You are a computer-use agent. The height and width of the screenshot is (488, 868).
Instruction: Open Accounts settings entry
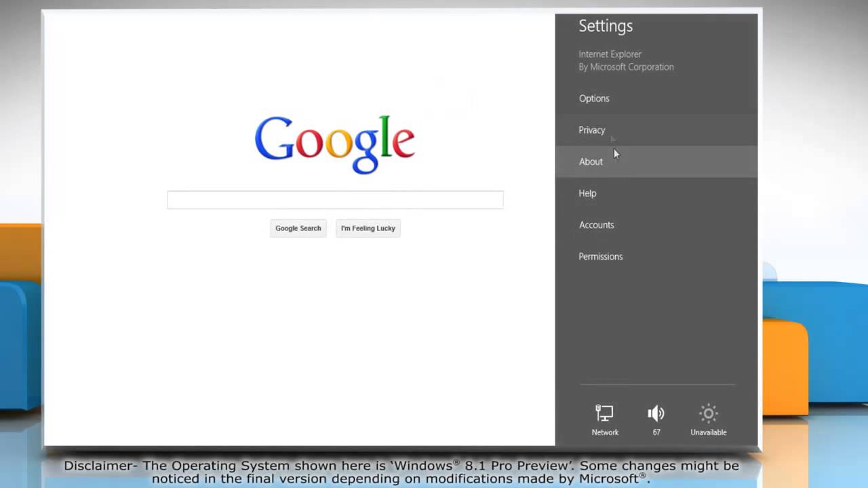coord(656,225)
